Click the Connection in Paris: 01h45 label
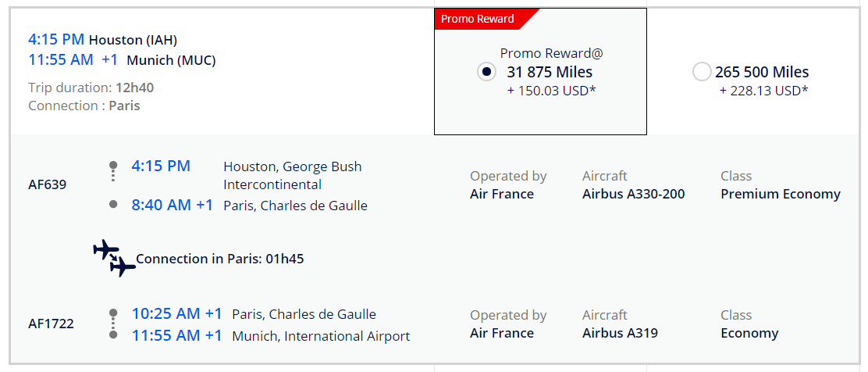This screenshot has width=868, height=372. click(x=219, y=259)
